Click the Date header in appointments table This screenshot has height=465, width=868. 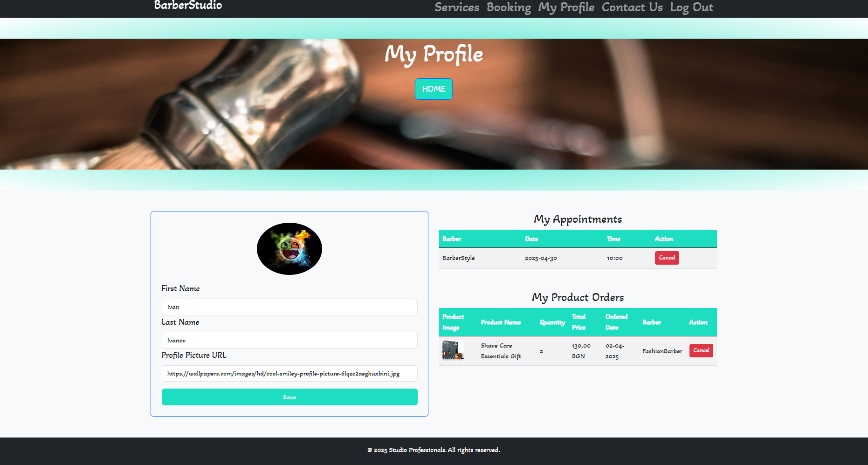pyautogui.click(x=531, y=239)
